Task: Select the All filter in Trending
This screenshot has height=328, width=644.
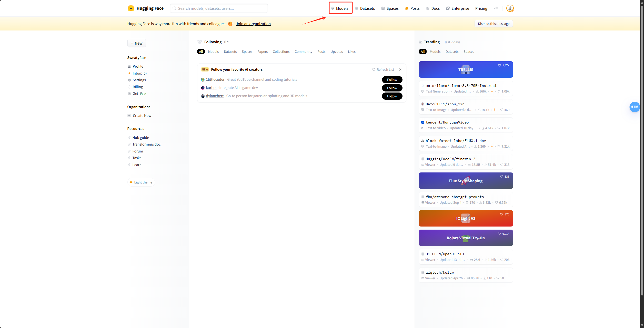Action: [422, 52]
